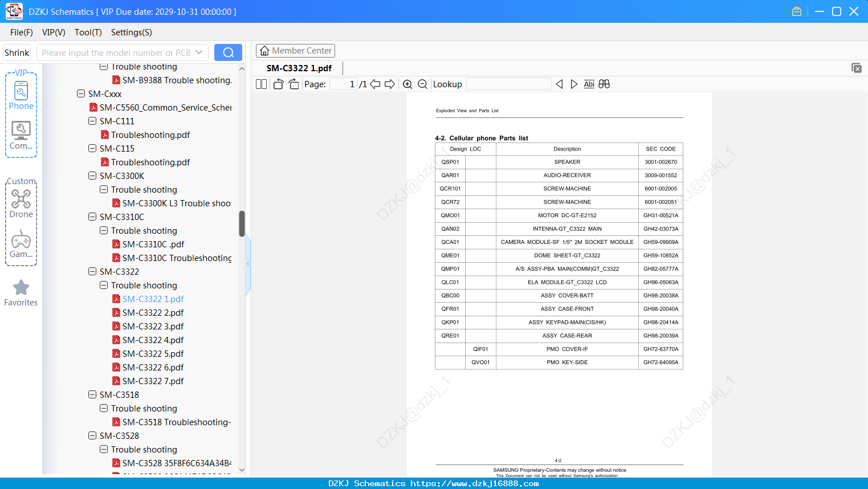Toggle the Abi whole-word match icon
The width and height of the screenshot is (868, 489).
[x=589, y=84]
